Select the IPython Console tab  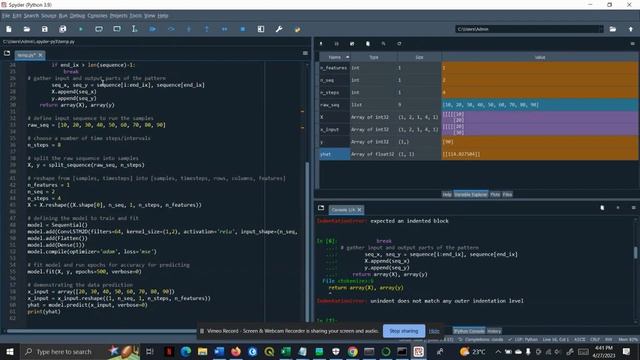pos(469,331)
